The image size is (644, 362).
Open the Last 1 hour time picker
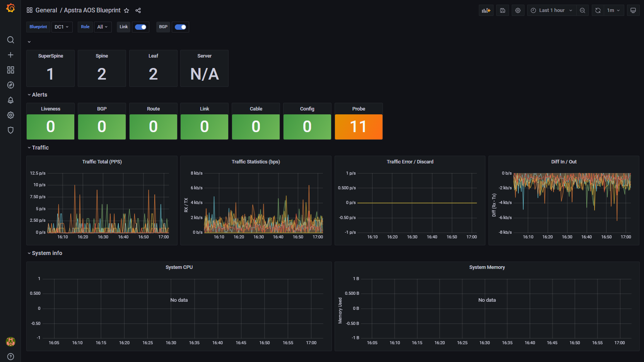point(552,10)
